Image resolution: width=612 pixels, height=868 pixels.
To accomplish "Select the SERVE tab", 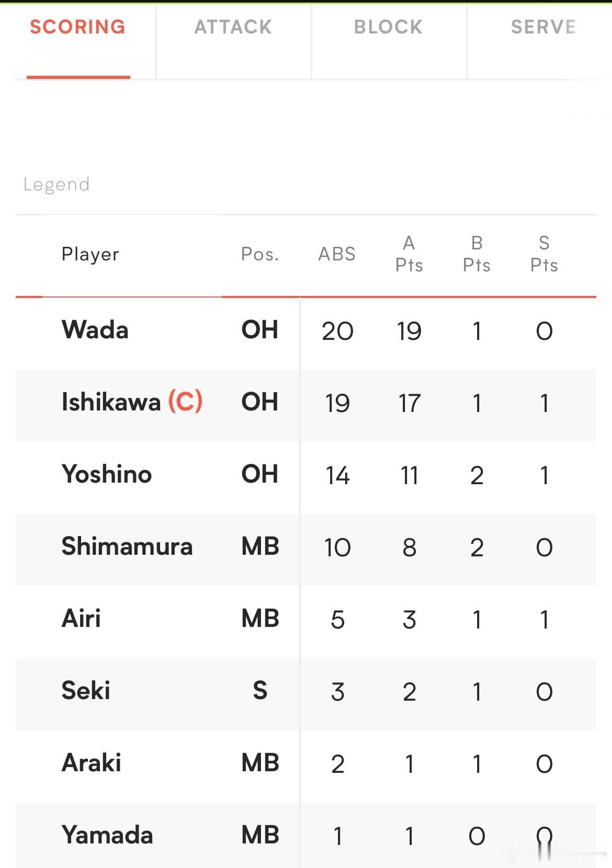I will coord(543,27).
